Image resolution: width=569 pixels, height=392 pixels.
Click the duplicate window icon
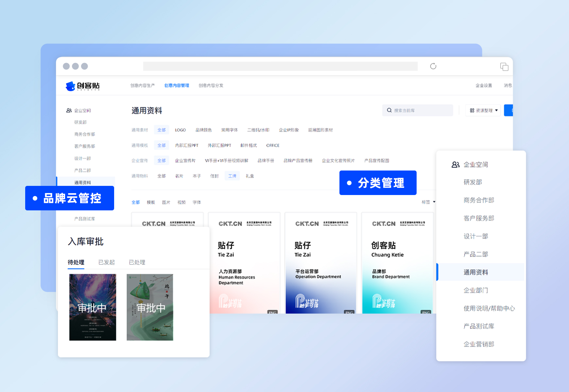[504, 67]
